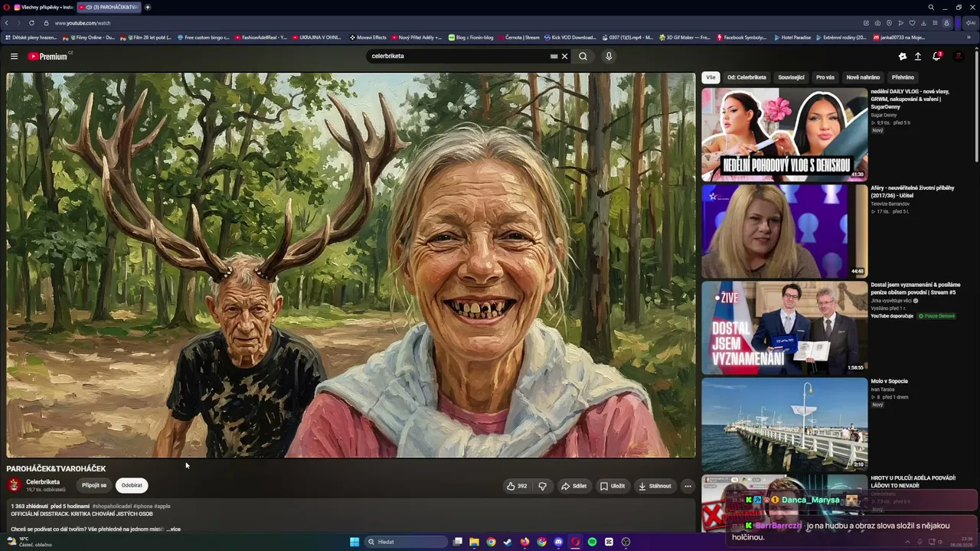Open the Windows Start menu
The image size is (980, 551).
(x=354, y=542)
